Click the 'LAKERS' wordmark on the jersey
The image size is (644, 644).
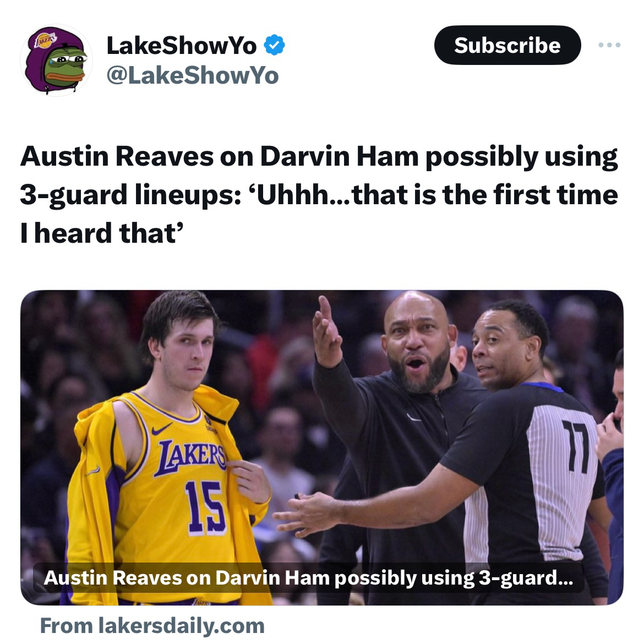click(x=192, y=457)
